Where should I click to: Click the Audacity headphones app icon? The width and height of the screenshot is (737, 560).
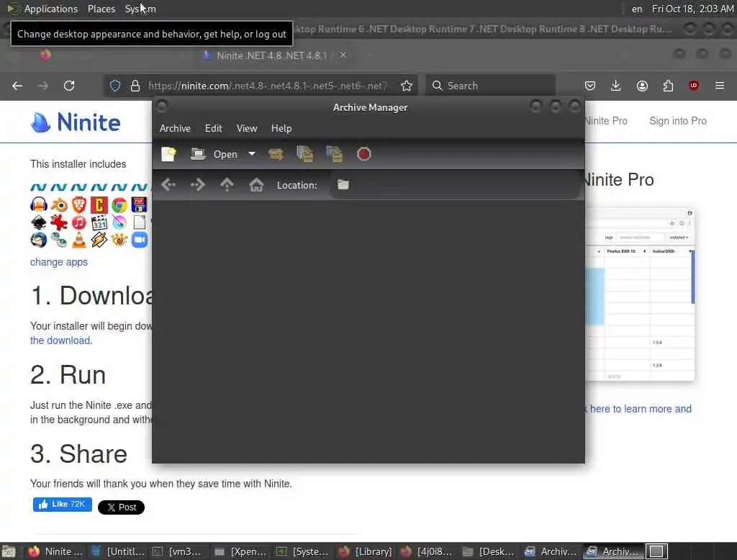pos(39,204)
